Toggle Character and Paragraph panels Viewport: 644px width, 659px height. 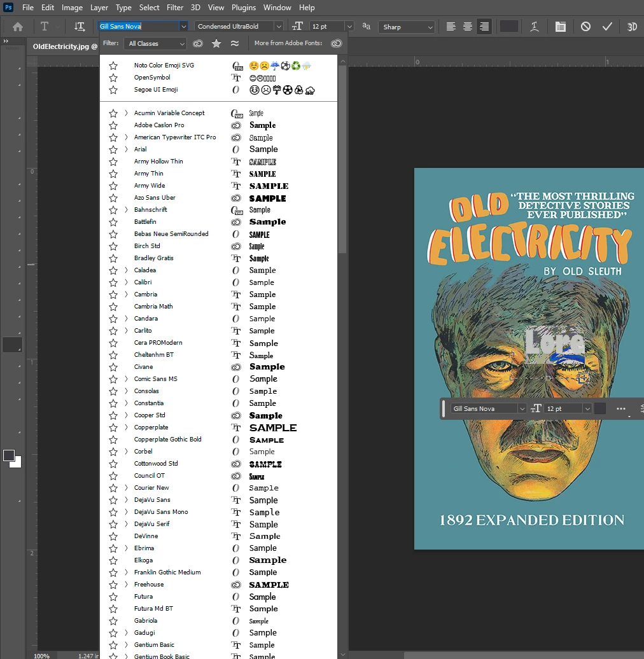click(x=561, y=27)
